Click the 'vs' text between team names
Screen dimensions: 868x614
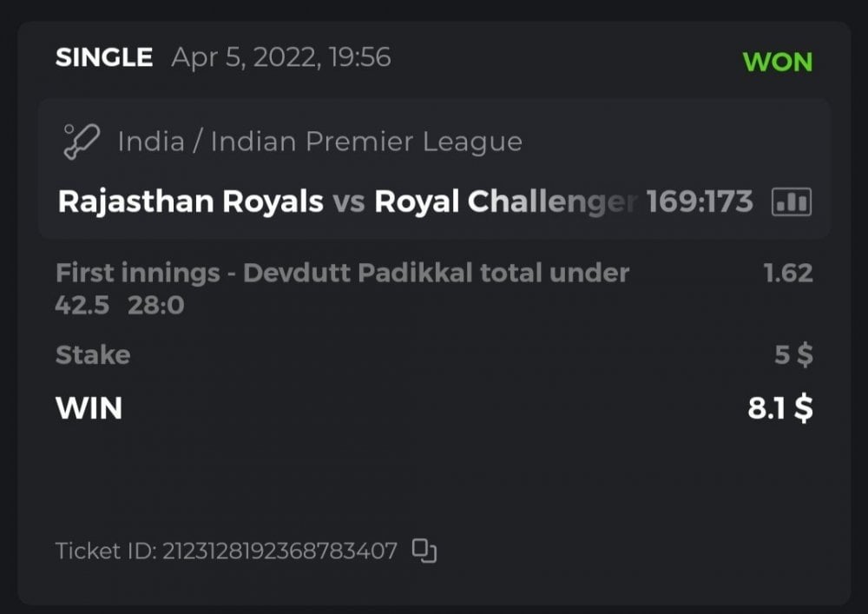pos(348,202)
